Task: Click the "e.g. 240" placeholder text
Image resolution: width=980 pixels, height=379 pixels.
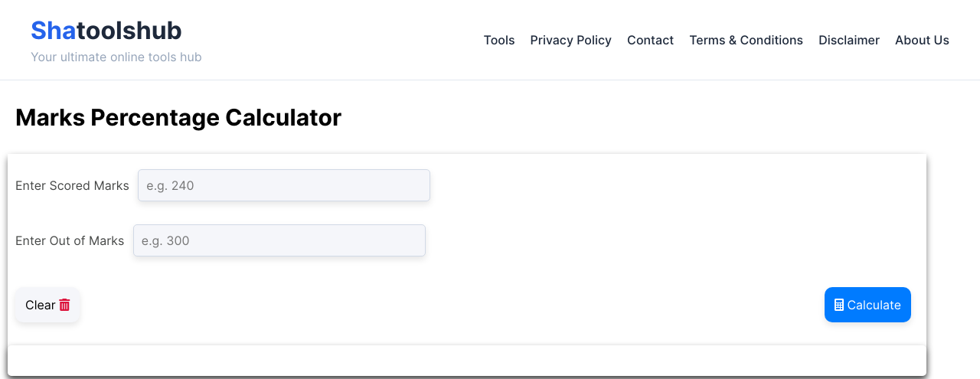Action: 170,185
